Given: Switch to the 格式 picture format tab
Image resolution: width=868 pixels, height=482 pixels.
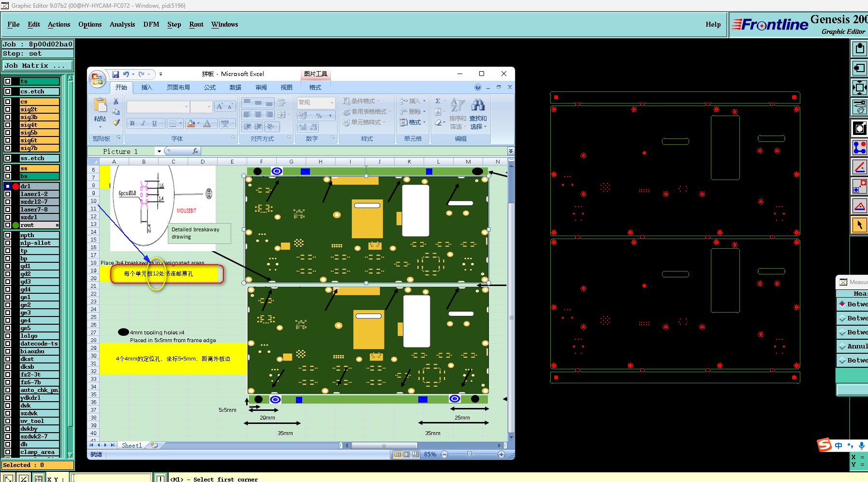Looking at the screenshot, I should [315, 88].
